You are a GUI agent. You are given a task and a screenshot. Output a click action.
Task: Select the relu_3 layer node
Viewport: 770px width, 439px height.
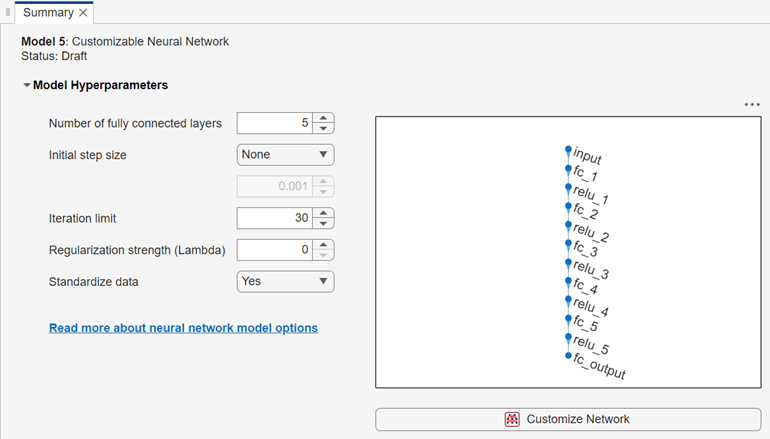click(568, 262)
